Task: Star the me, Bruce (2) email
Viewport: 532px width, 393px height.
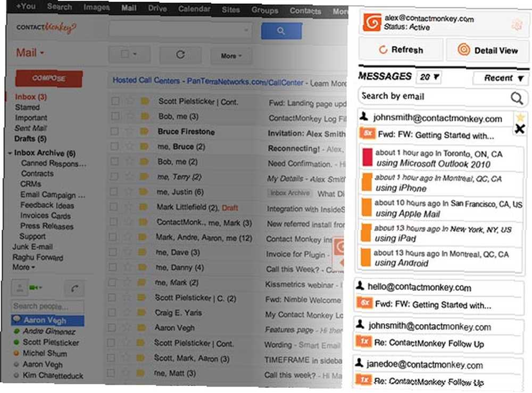Action: coord(130,146)
